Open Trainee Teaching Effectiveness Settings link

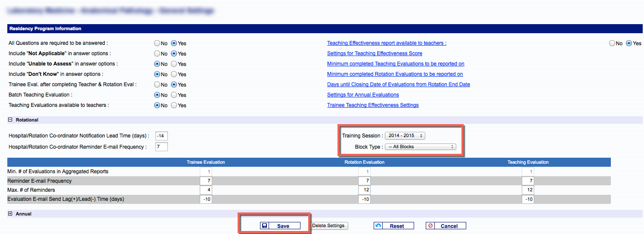(x=373, y=105)
